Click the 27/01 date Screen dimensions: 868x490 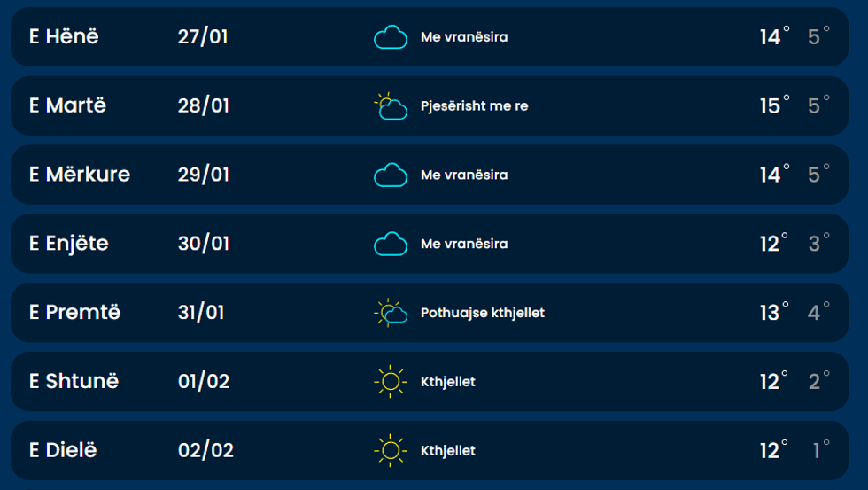(x=203, y=37)
